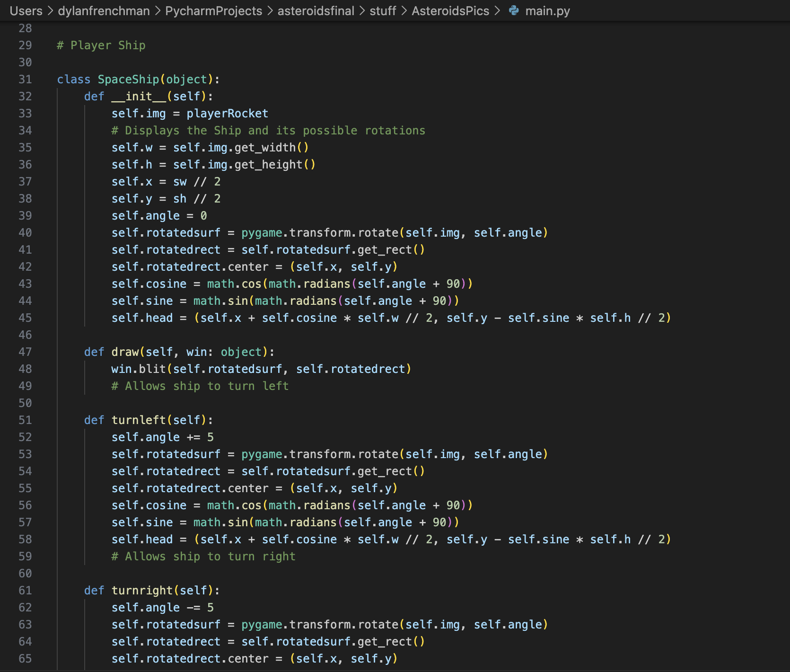Click the 'turnleft' method name
This screenshot has width=790, height=672.
point(139,420)
